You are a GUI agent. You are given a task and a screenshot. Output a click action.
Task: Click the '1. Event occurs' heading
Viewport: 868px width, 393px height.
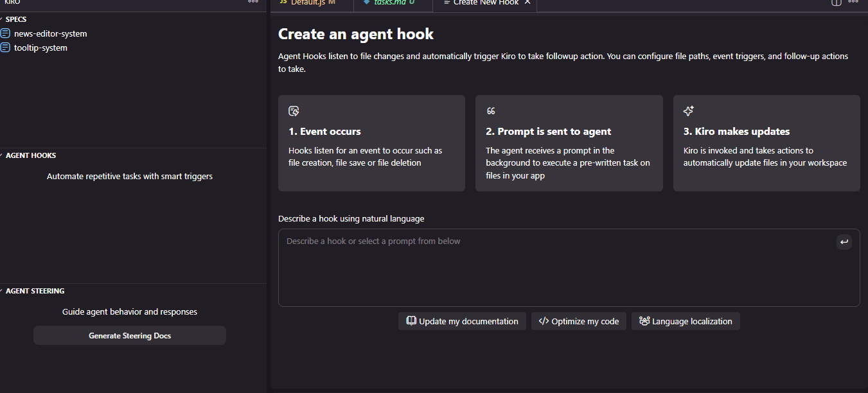tap(324, 131)
